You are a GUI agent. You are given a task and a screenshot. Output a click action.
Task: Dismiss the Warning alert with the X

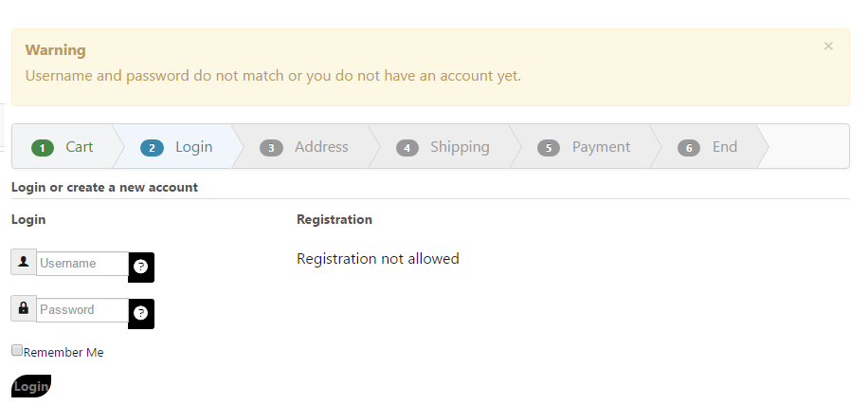[828, 46]
